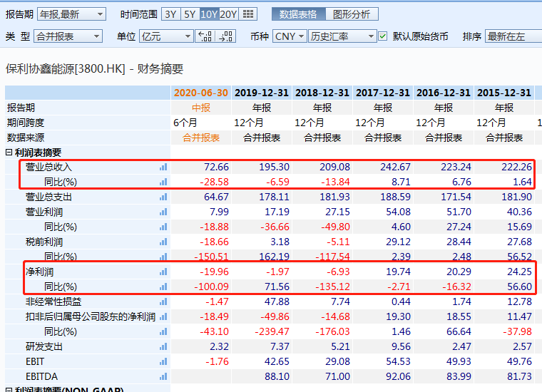The image size is (542, 392).
Task: Toggle the 默认原始货币 checkbox
Action: pyautogui.click(x=383, y=36)
